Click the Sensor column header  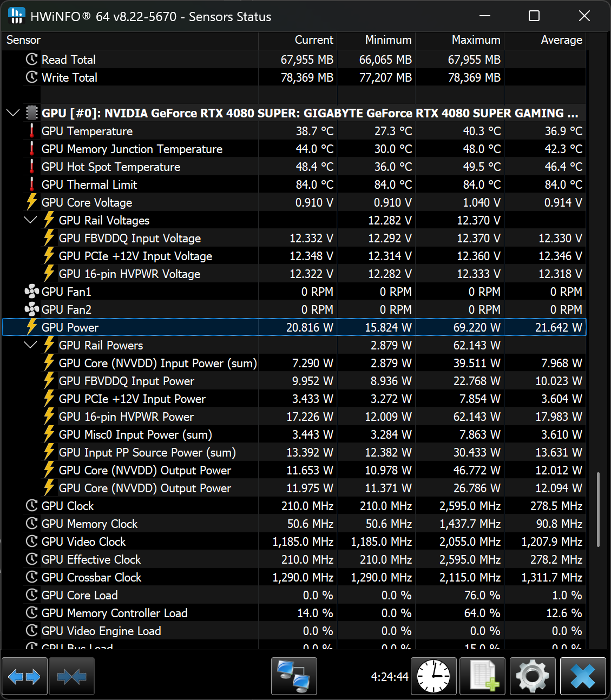click(x=130, y=40)
